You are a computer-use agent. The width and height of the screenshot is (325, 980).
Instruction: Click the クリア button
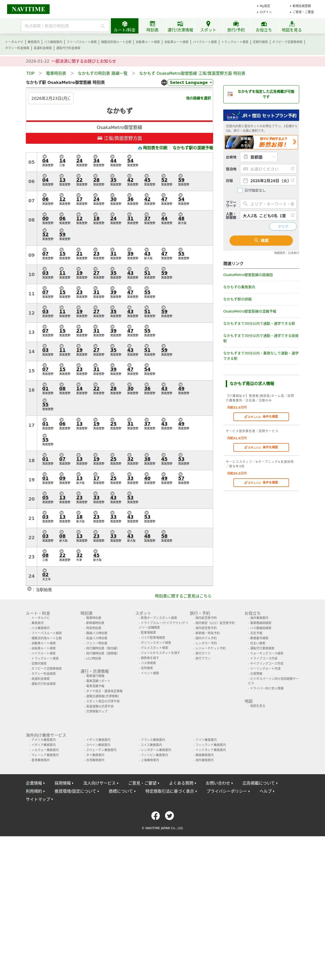(x=283, y=226)
